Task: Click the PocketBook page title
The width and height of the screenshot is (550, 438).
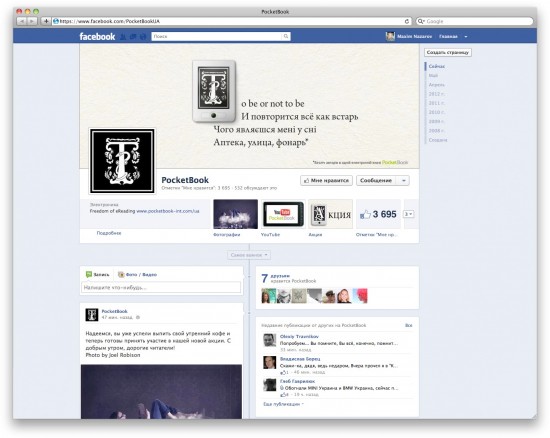Action: pos(185,180)
